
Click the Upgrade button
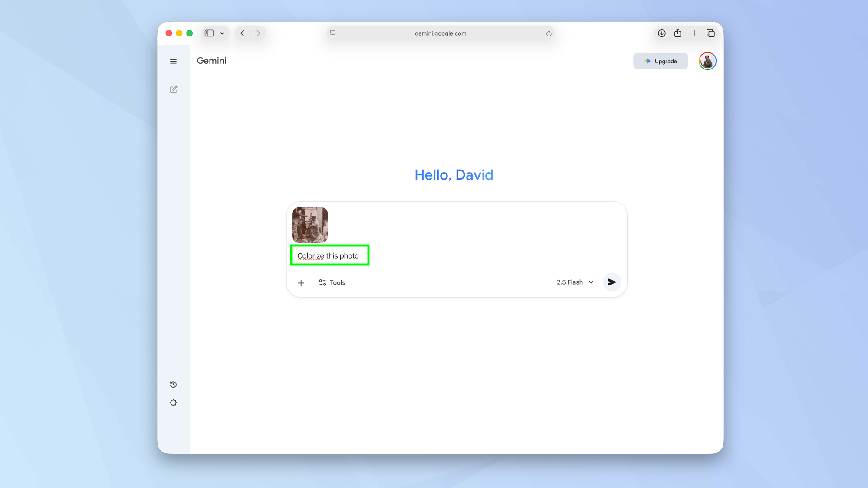pos(660,61)
